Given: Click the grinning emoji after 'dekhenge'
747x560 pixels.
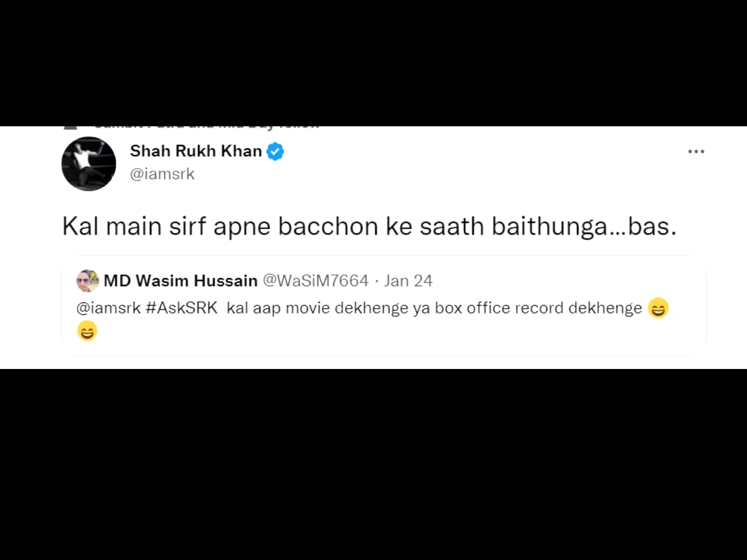Looking at the screenshot, I should (x=658, y=308).
